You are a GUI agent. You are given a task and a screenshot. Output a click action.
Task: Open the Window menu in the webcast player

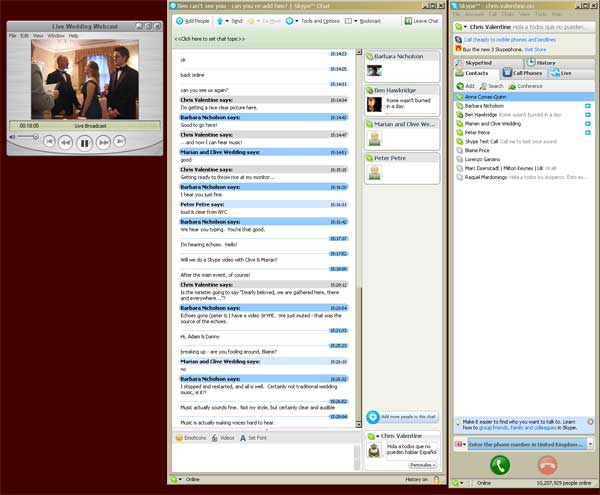[x=55, y=35]
